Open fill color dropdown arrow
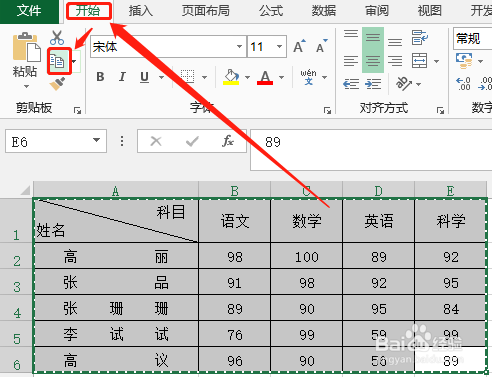 247,77
